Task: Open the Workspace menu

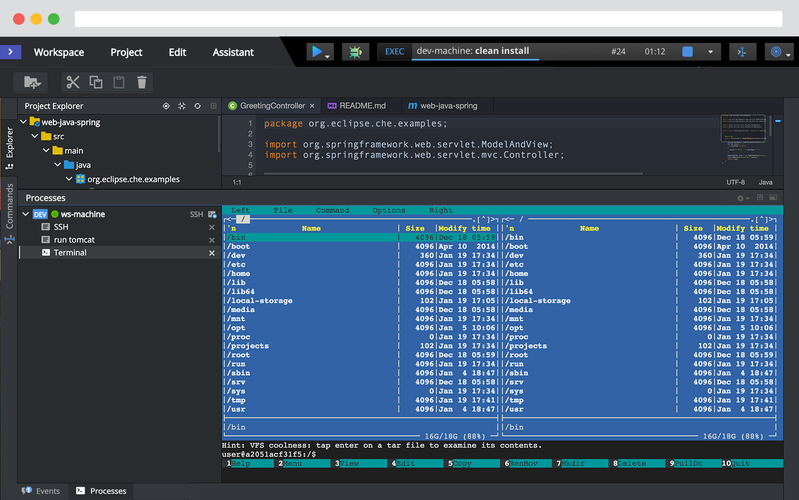Action: (x=58, y=52)
